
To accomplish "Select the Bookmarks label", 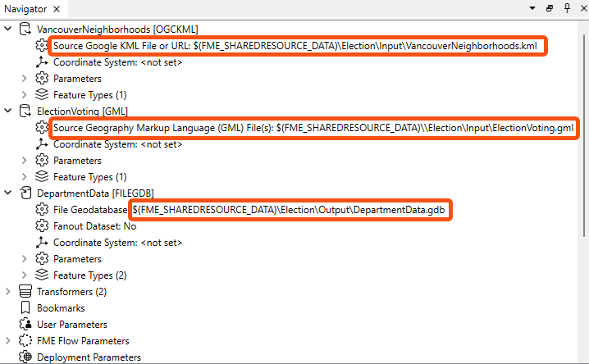I will (x=61, y=308).
